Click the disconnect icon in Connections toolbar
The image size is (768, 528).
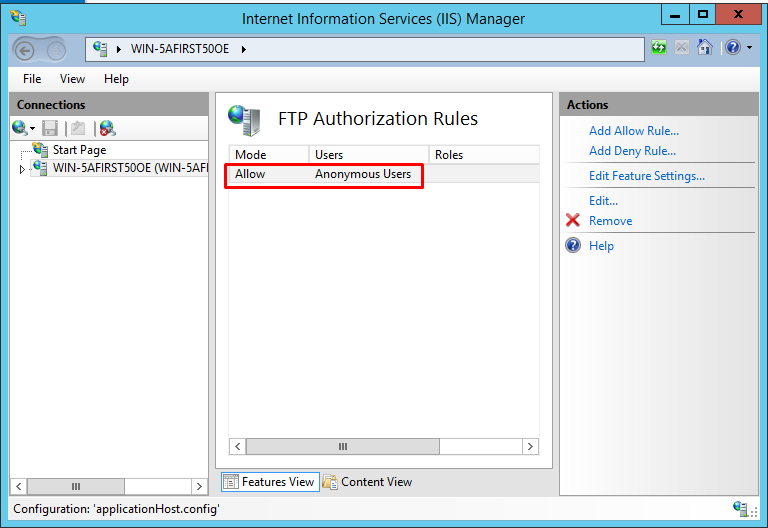pyautogui.click(x=107, y=128)
